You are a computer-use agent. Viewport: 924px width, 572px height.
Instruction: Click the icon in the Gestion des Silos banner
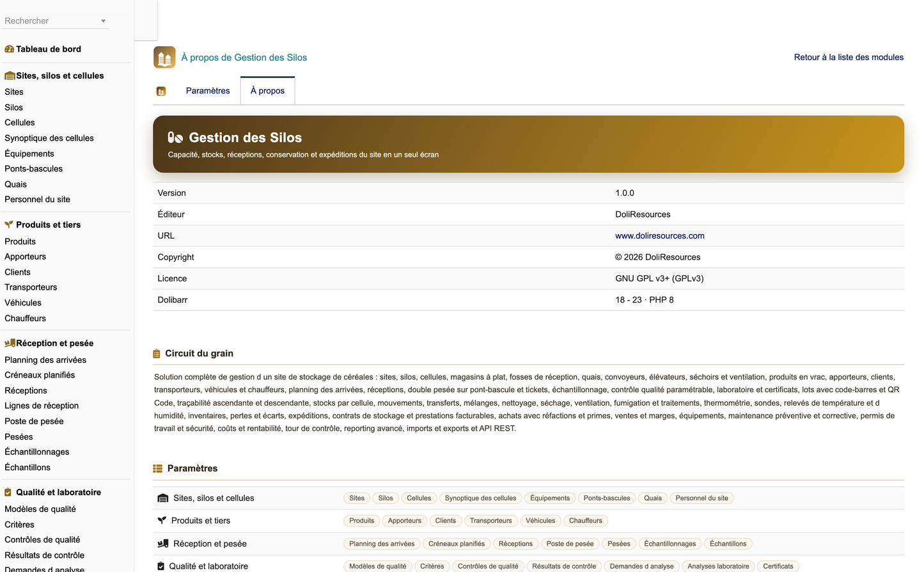click(x=175, y=138)
